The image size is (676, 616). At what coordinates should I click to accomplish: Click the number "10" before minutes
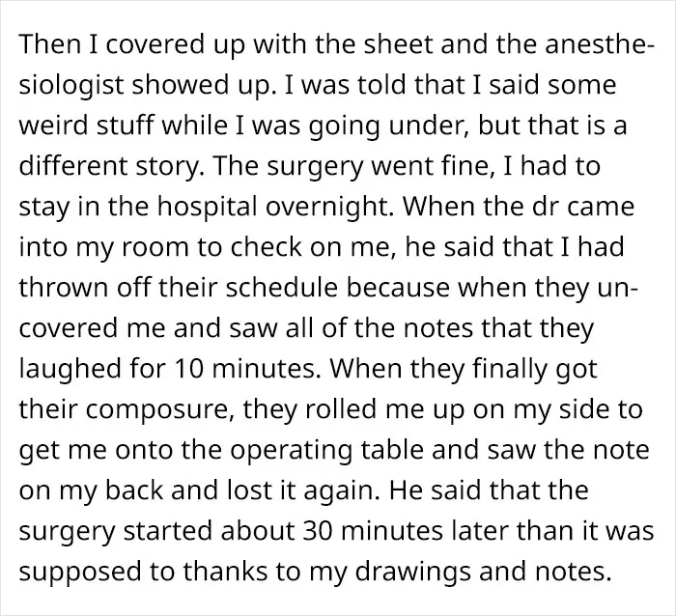click(x=189, y=370)
